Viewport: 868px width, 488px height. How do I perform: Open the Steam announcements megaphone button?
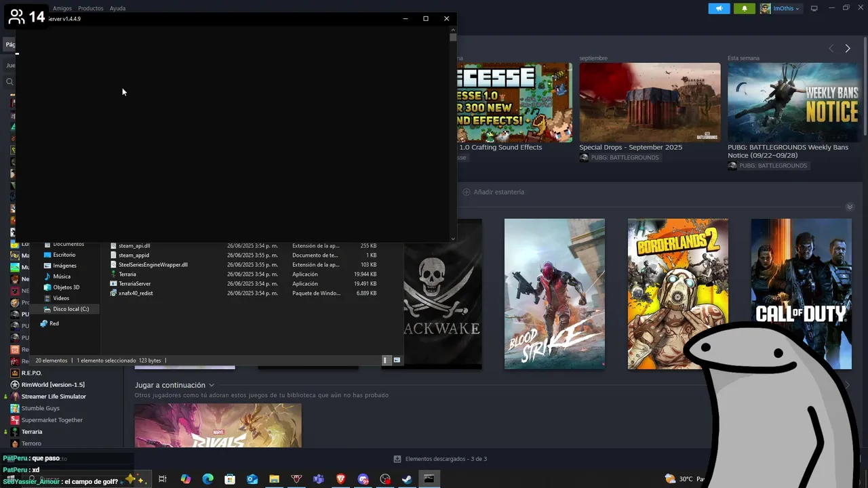click(x=719, y=8)
